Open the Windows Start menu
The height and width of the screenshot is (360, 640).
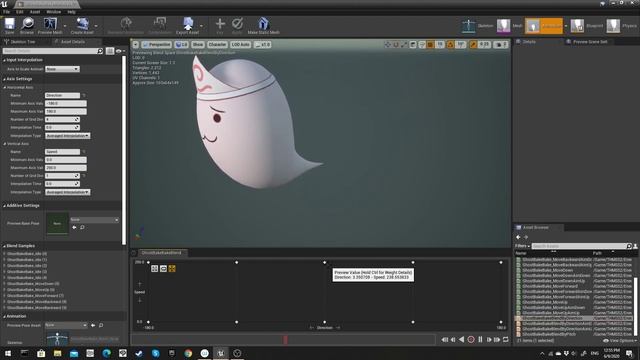tap(8, 353)
